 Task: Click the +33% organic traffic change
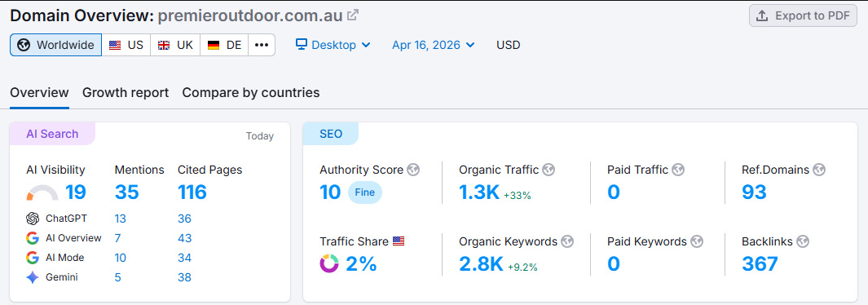point(517,196)
